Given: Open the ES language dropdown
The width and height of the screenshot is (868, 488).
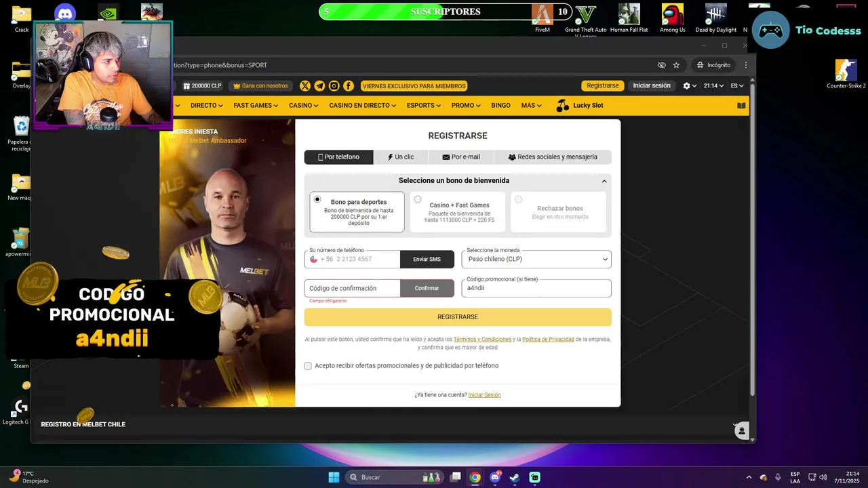Looking at the screenshot, I should click(x=737, y=86).
